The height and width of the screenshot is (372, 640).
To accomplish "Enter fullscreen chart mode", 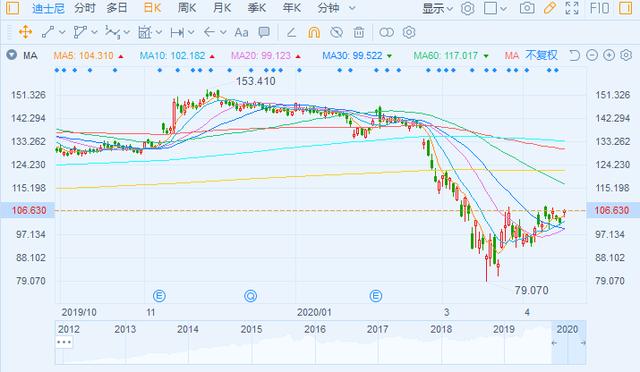I will [572, 8].
